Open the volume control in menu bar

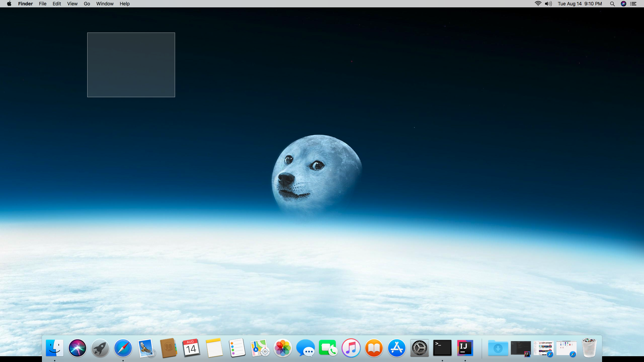click(x=548, y=4)
